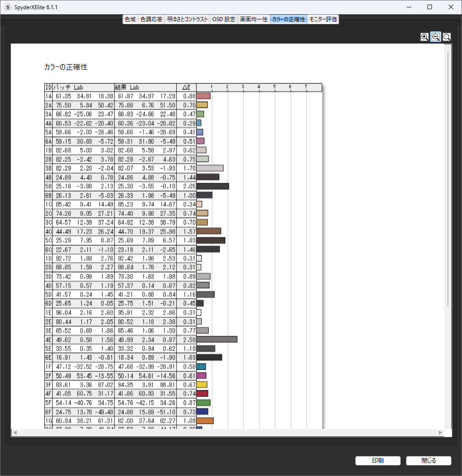Click the zoom out magnifier icon
Image resolution: width=462 pixels, height=476 pixels.
click(x=436, y=37)
